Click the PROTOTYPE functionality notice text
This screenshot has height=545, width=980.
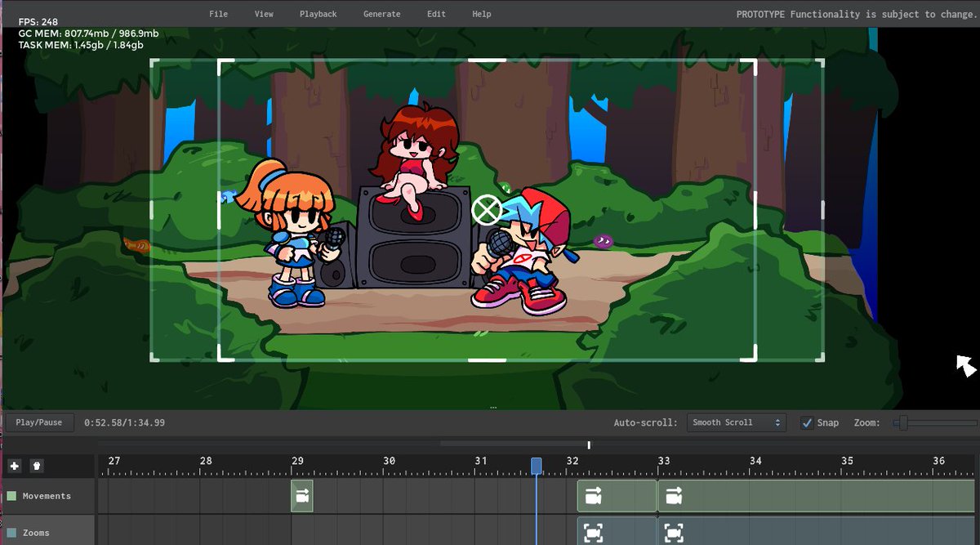(x=855, y=14)
